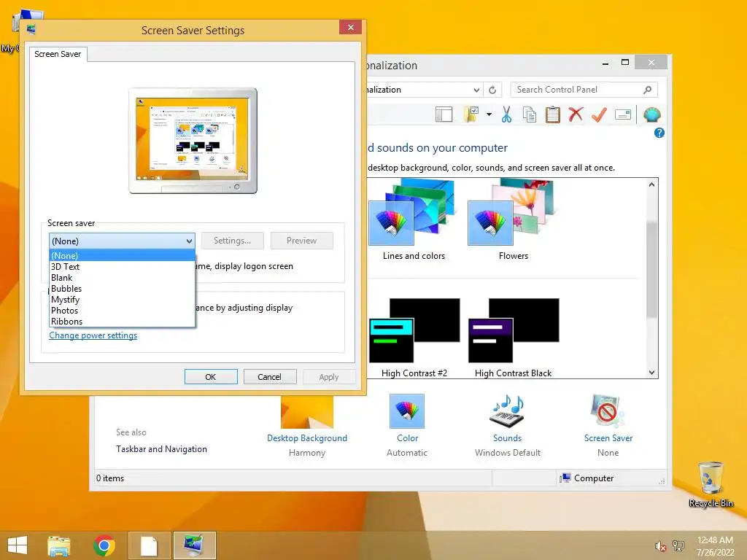Click the disabled Preview button
Screen dimensions: 747x560
(x=301, y=241)
